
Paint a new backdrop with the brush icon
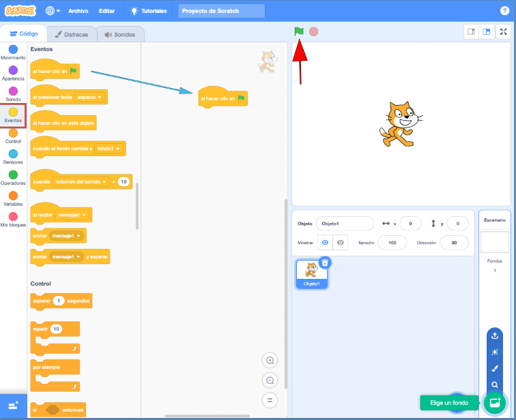tap(495, 368)
